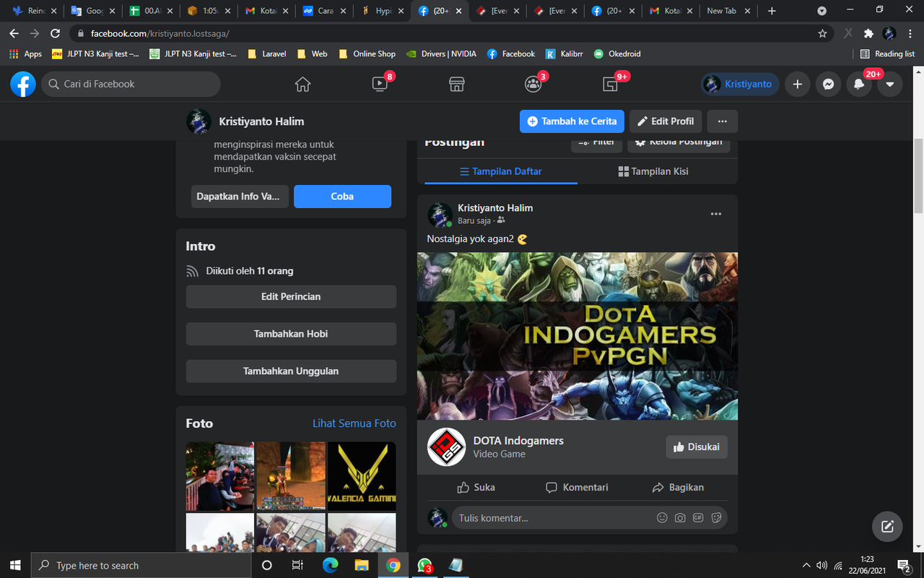Click the Facebook logo
This screenshot has height=578, width=924.
[23, 84]
